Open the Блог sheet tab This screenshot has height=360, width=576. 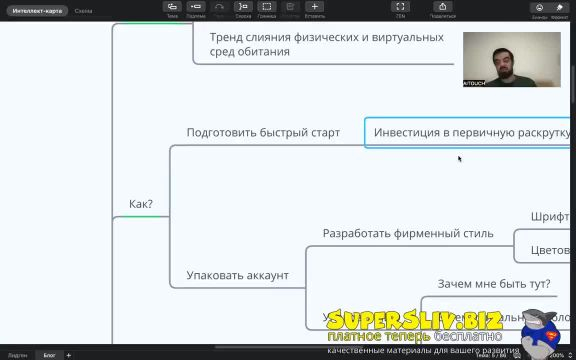tap(49, 355)
